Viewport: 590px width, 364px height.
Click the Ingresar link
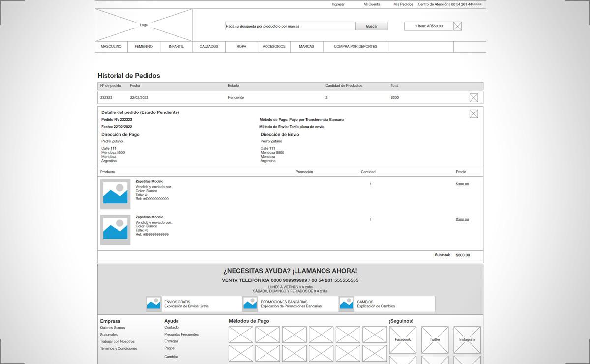coord(338,4)
